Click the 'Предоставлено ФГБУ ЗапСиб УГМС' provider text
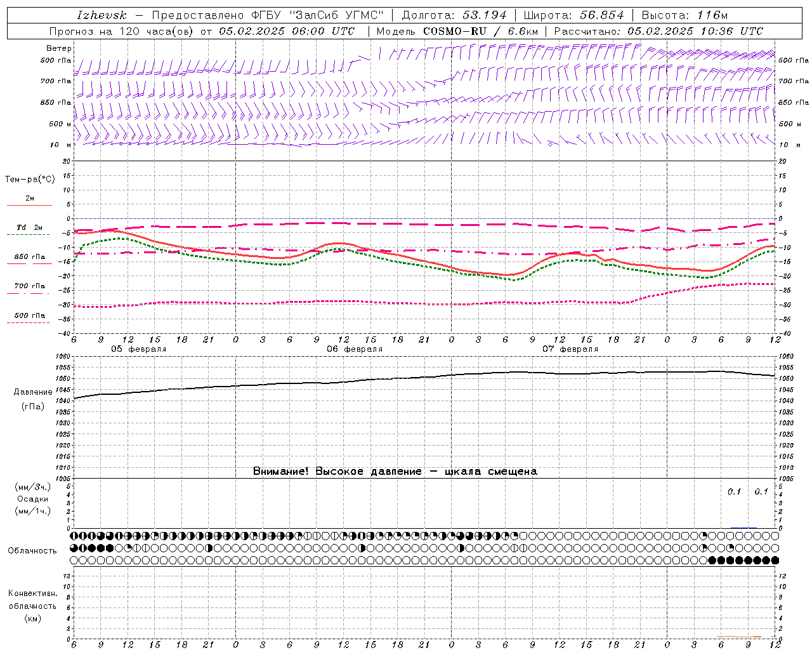Image resolution: width=812 pixels, height=650 pixels. [268, 15]
